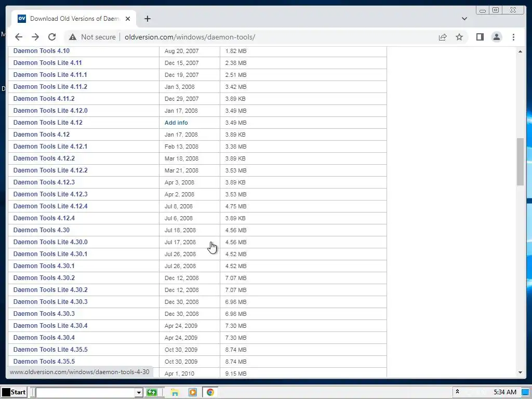Screen dimensions: 532x399
Task: Click the Add info link
Action: tap(176, 123)
